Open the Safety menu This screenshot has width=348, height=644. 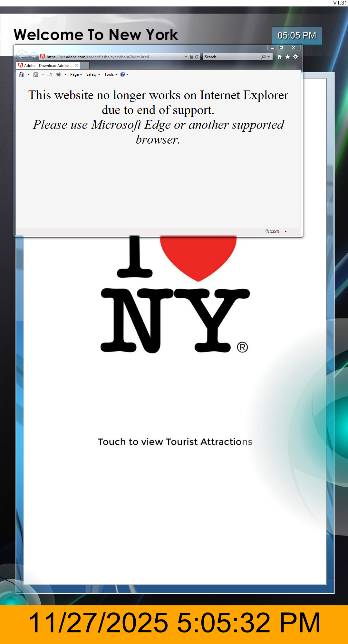[x=93, y=74]
